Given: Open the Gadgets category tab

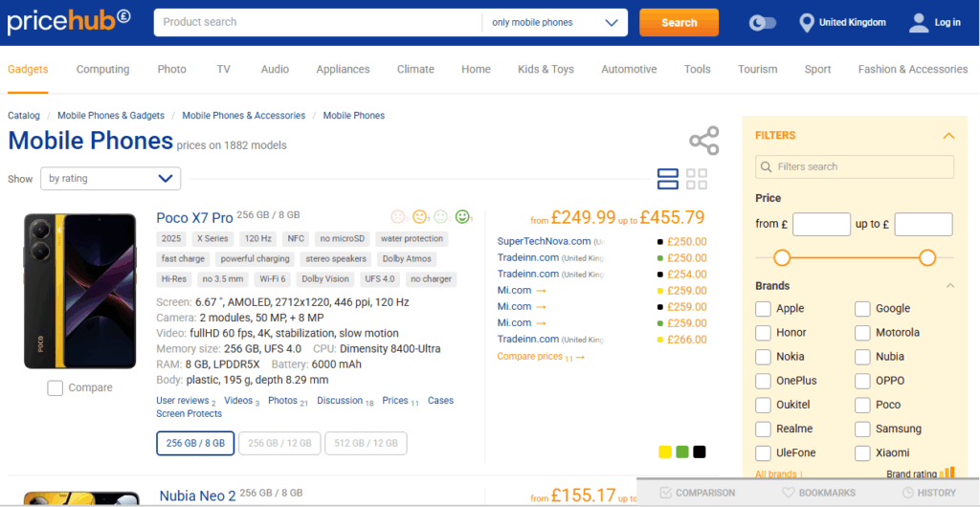Looking at the screenshot, I should 28,69.
